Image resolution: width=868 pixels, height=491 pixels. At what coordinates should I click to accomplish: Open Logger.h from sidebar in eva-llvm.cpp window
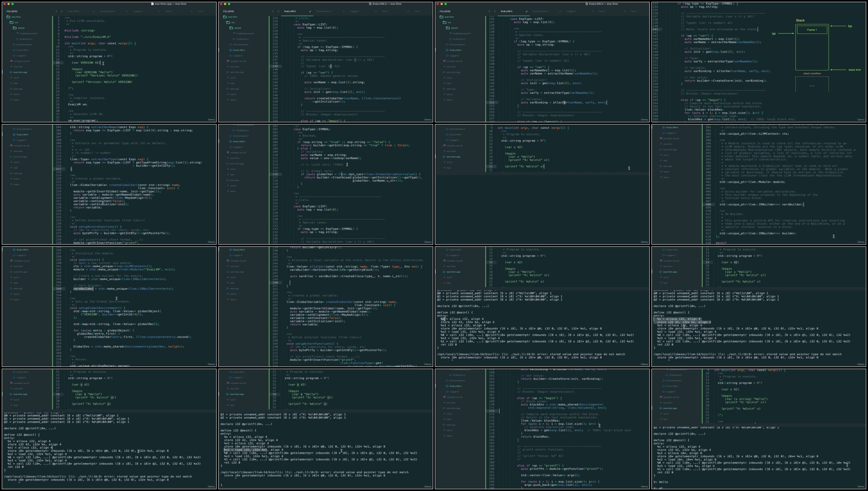point(21,55)
